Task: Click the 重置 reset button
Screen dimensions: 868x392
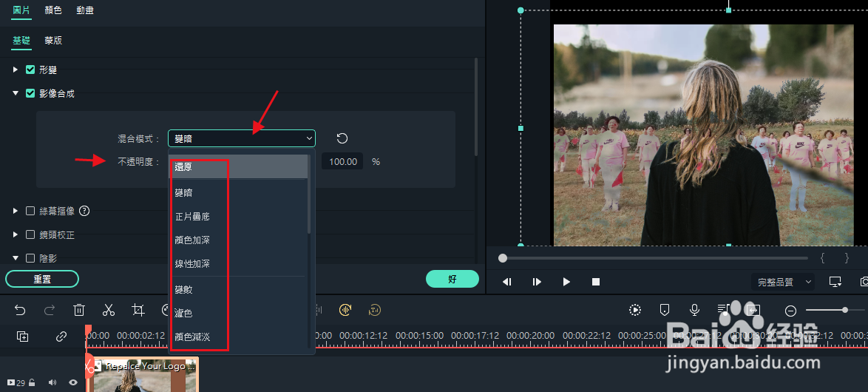Action: click(x=42, y=279)
